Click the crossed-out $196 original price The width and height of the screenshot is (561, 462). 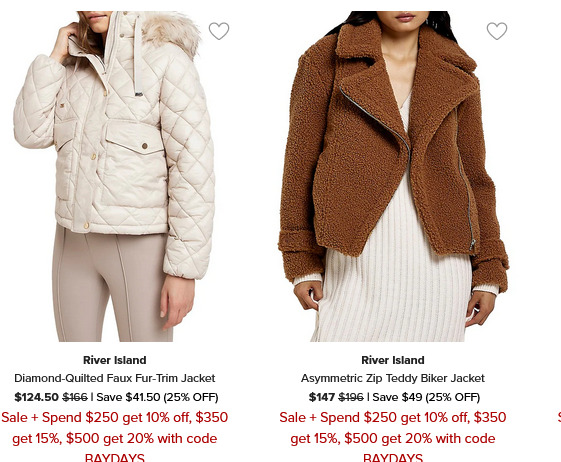click(351, 397)
